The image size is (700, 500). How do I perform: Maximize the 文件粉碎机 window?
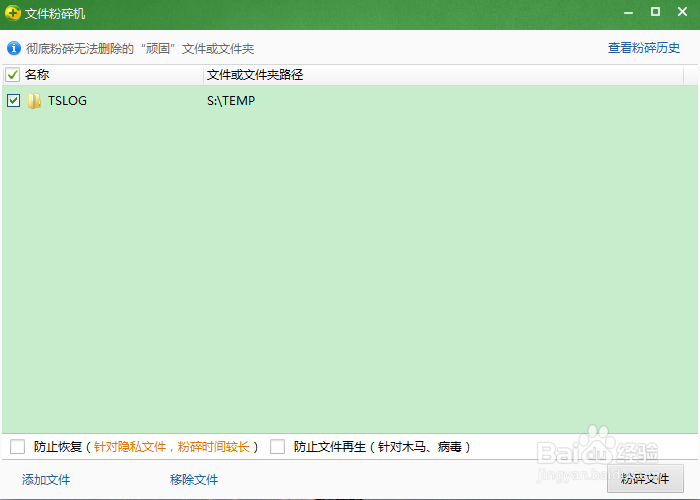655,12
